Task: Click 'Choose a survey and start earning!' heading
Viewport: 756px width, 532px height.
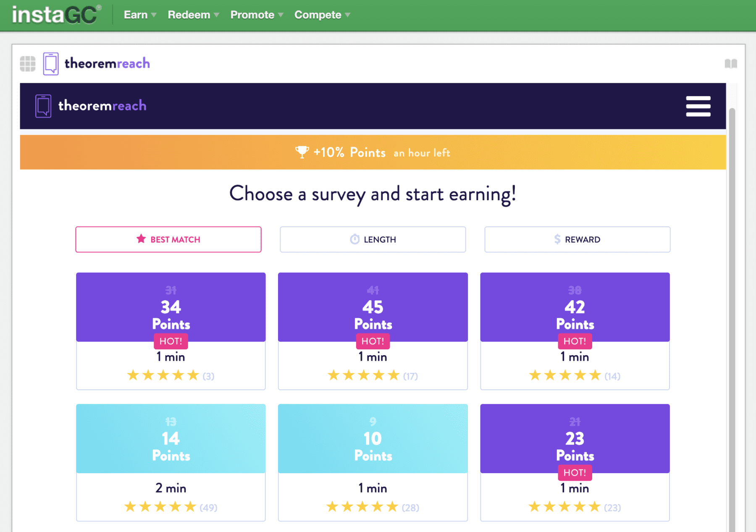Action: tap(373, 194)
